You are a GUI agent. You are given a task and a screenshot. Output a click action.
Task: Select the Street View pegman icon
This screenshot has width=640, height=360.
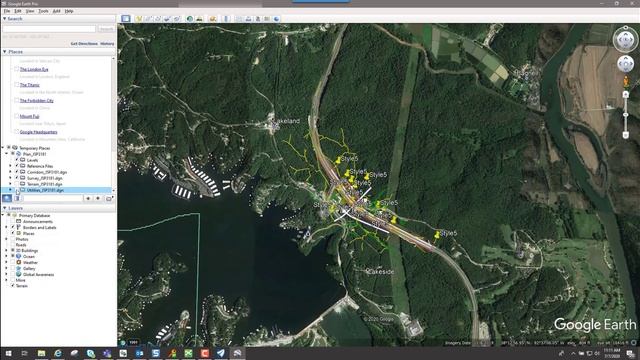click(x=625, y=82)
